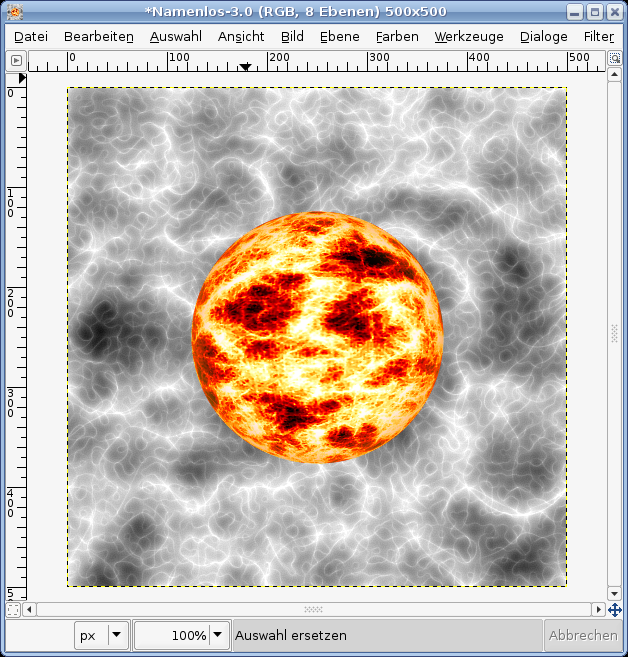Open the Ansicht menu
Image resolution: width=628 pixels, height=657 pixels.
[241, 37]
